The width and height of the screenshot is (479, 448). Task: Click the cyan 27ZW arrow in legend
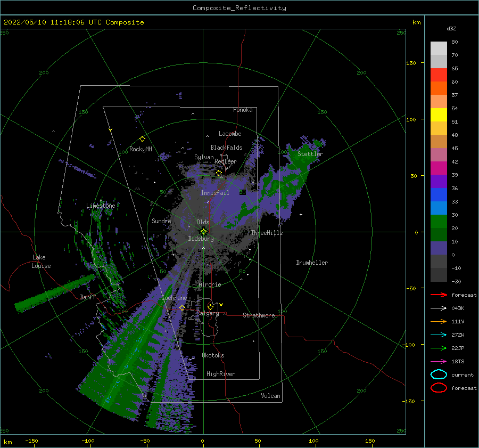pyautogui.click(x=439, y=335)
